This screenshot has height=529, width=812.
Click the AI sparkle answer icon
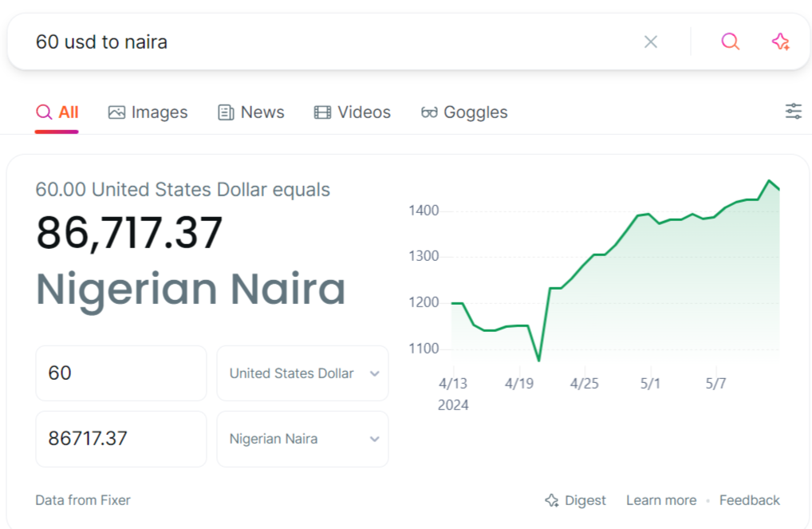tap(780, 41)
